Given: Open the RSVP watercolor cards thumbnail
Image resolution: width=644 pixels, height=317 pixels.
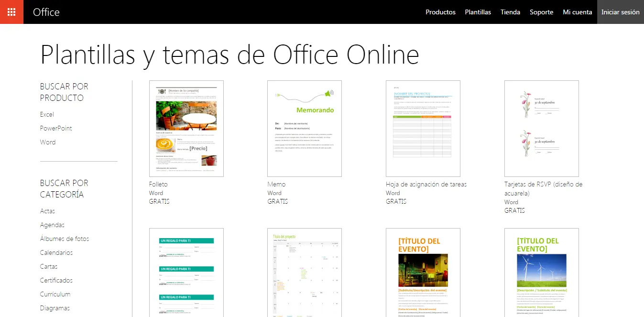Looking at the screenshot, I should pos(542,129).
